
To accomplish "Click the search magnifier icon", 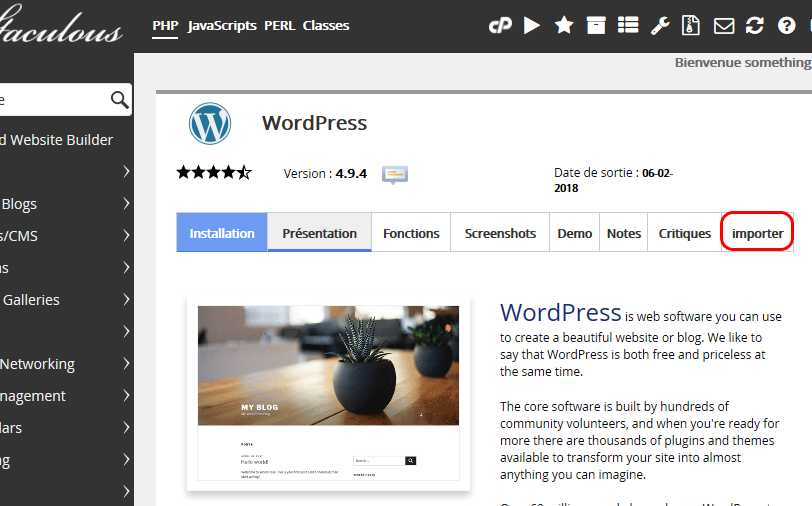I will (x=120, y=99).
